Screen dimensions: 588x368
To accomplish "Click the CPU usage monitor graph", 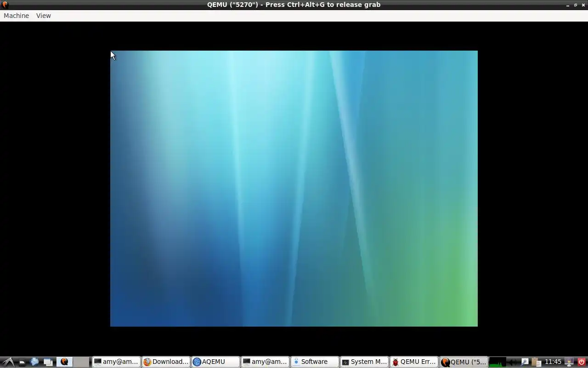I will click(x=498, y=362).
